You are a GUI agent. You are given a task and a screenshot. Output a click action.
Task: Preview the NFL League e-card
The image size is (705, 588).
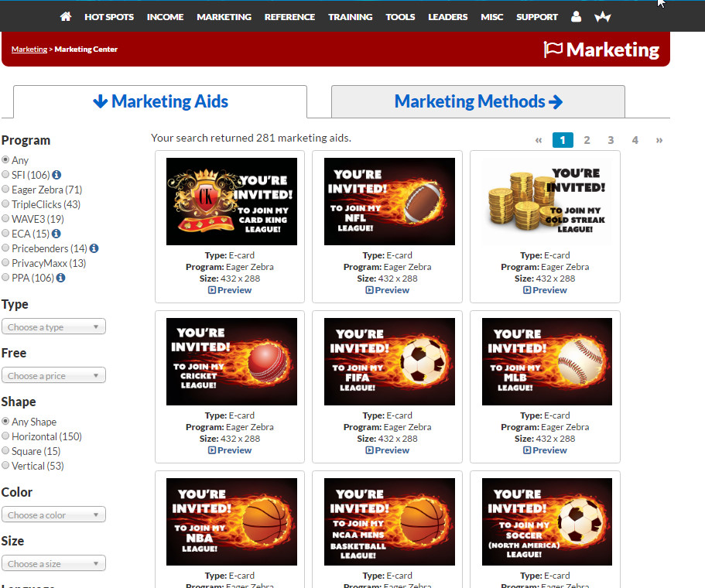coord(388,290)
